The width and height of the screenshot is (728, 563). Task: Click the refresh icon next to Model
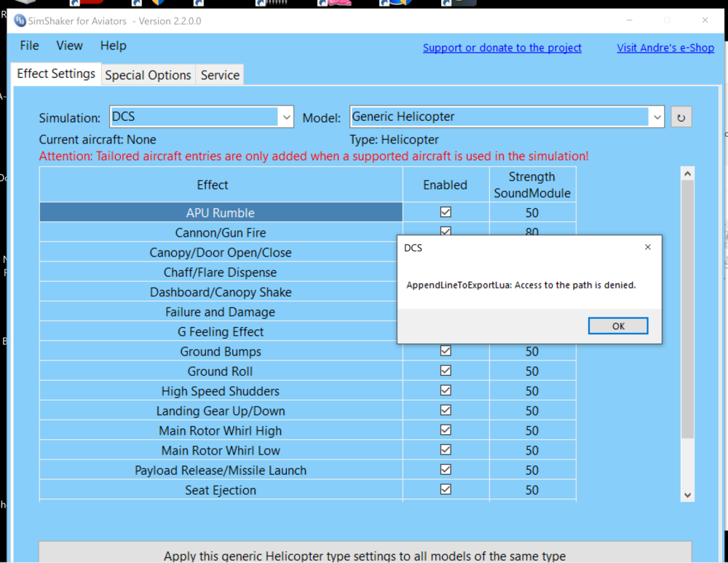(681, 117)
